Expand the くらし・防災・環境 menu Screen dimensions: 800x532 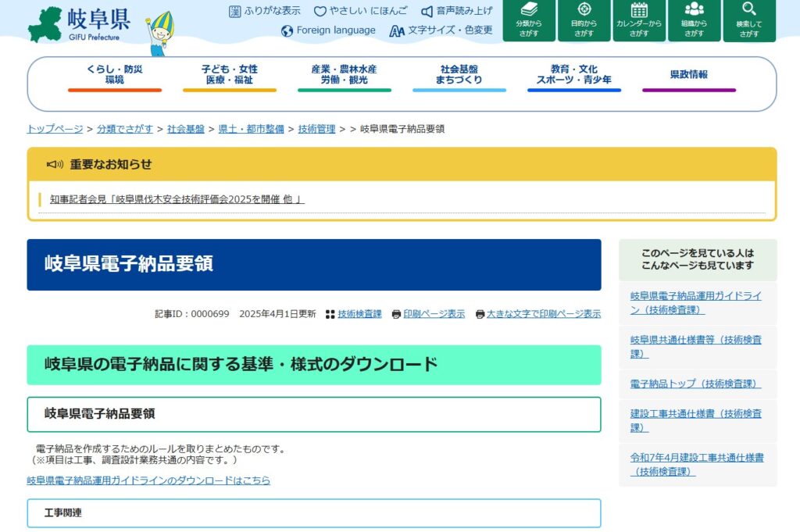(115, 75)
